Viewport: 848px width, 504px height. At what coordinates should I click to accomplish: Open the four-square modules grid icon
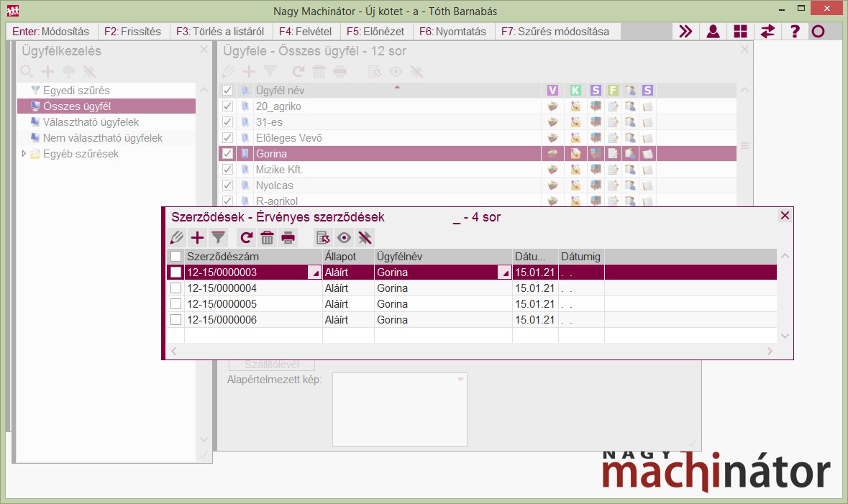(740, 32)
